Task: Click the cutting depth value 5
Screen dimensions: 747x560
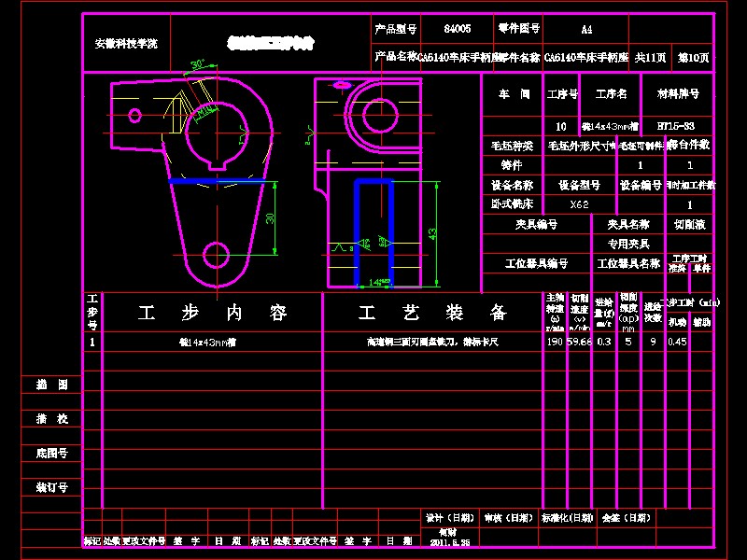Action: [x=628, y=342]
